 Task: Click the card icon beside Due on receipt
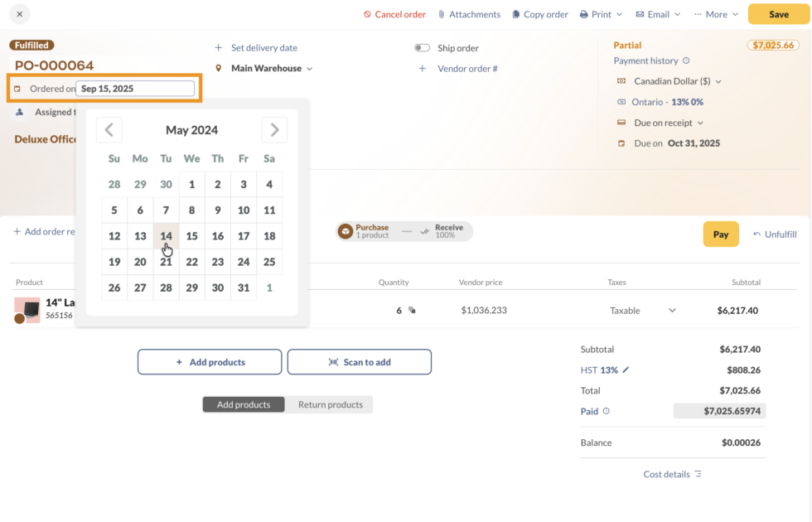click(621, 123)
